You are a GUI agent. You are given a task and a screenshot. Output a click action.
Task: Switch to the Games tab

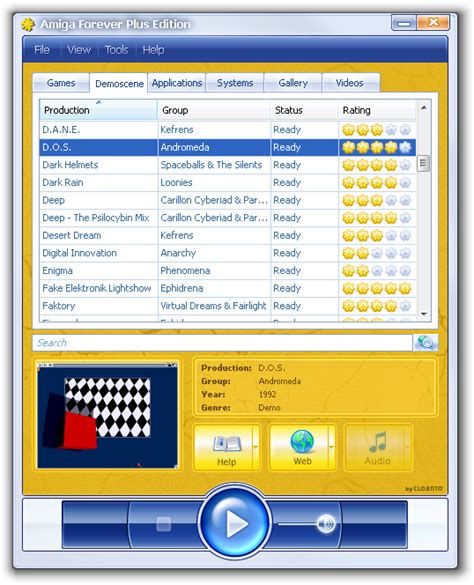[61, 83]
